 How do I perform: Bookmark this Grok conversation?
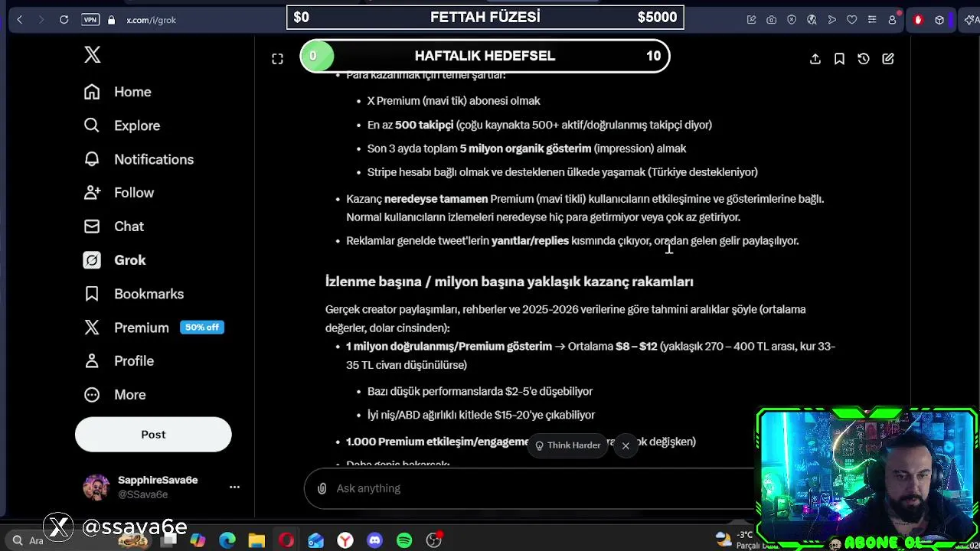pos(839,59)
